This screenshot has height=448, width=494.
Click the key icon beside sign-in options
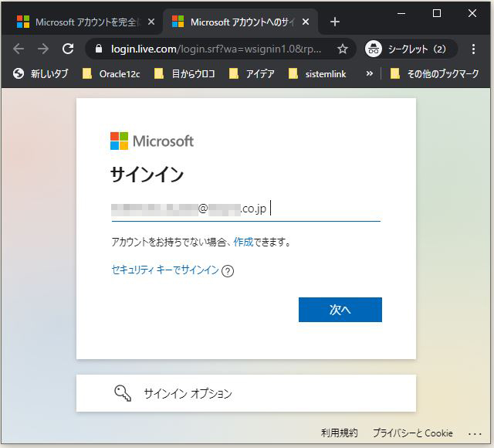[123, 393]
